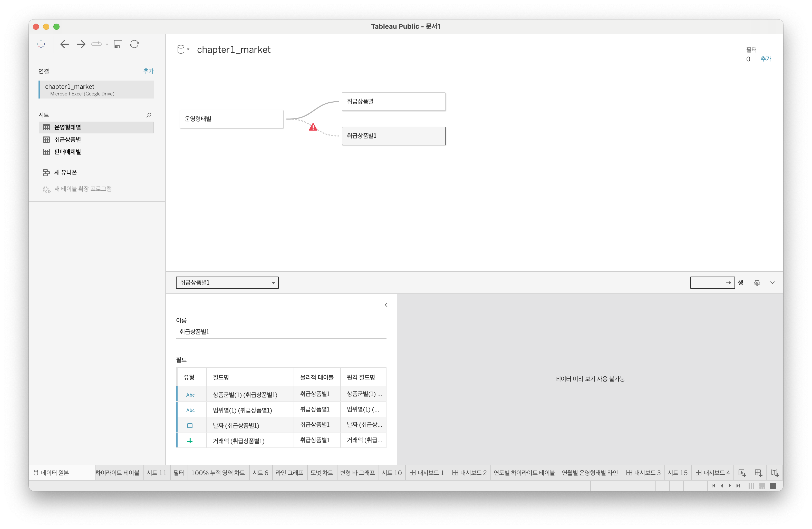Screen dimensions: 812x529
Task: Click the red warning triangle on relationship
Action: 313,127
